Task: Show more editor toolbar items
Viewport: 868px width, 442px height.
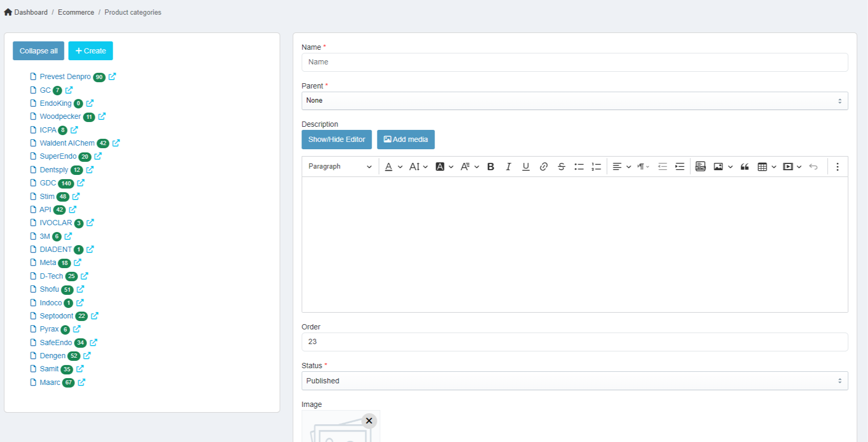Action: (837, 167)
